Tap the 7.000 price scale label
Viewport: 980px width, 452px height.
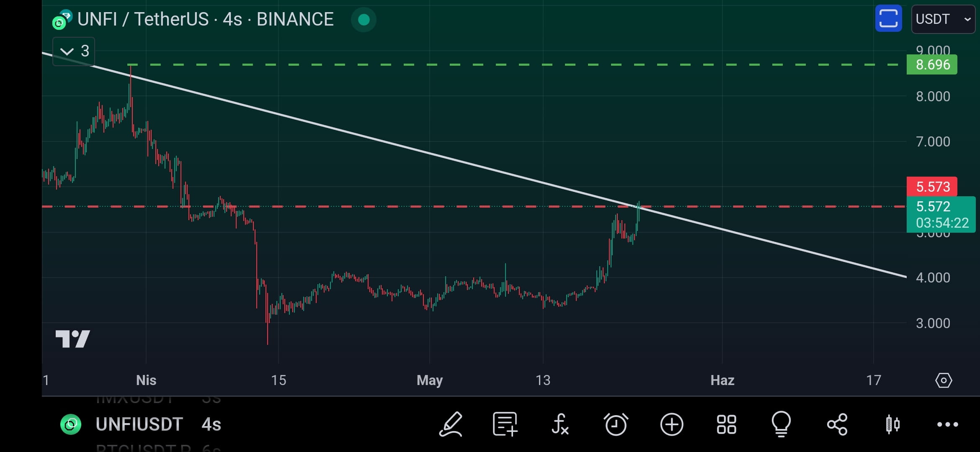pyautogui.click(x=933, y=141)
